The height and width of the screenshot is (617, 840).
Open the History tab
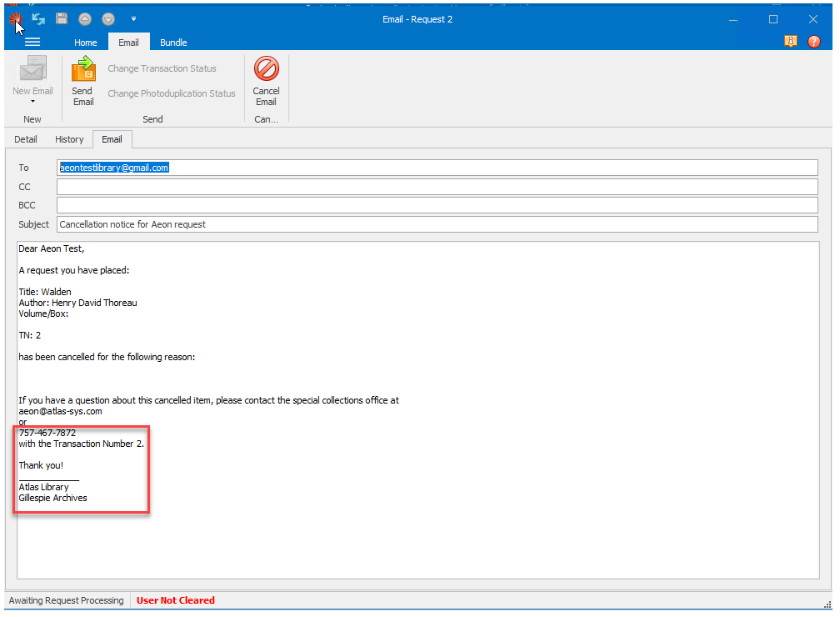69,139
